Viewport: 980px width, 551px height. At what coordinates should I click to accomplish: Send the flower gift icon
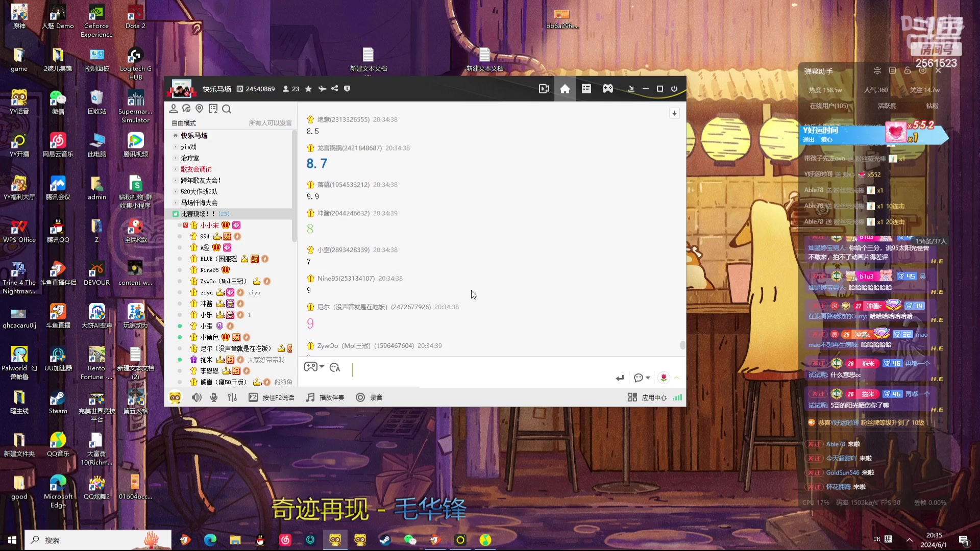coord(664,378)
